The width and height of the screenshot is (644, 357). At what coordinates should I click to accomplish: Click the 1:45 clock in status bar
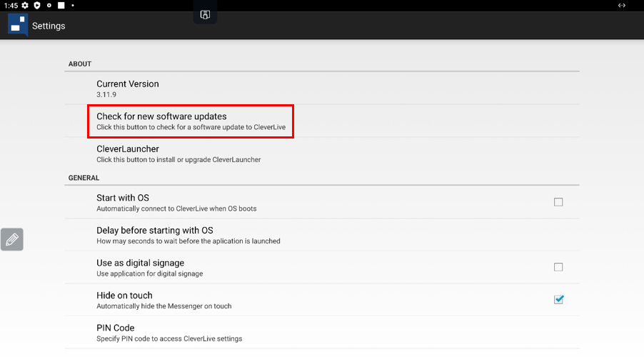(x=11, y=5)
